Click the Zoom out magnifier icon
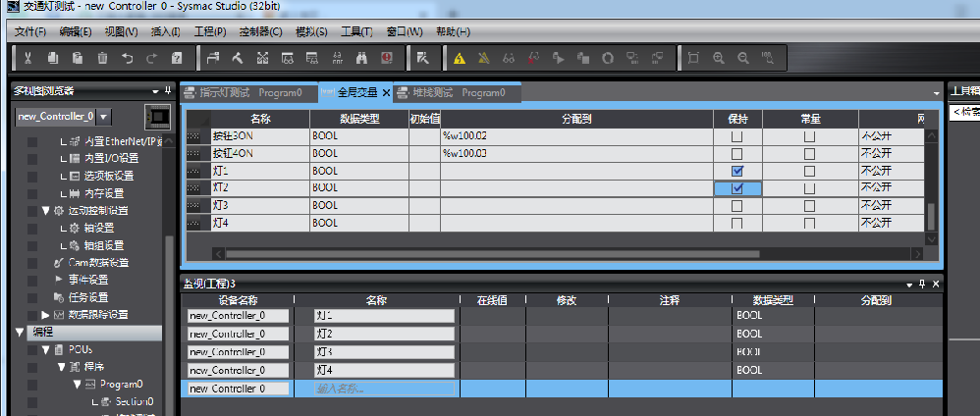The image size is (980, 416). [743, 58]
